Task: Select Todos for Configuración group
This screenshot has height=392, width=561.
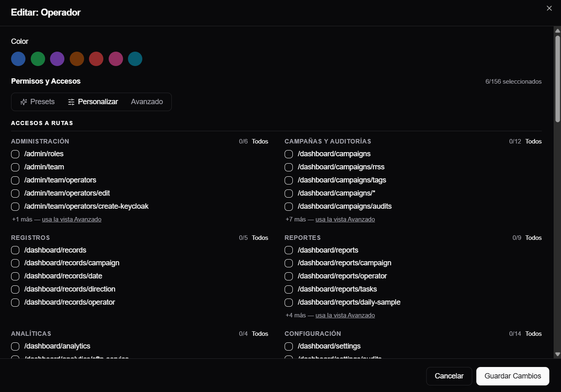Action: point(534,334)
